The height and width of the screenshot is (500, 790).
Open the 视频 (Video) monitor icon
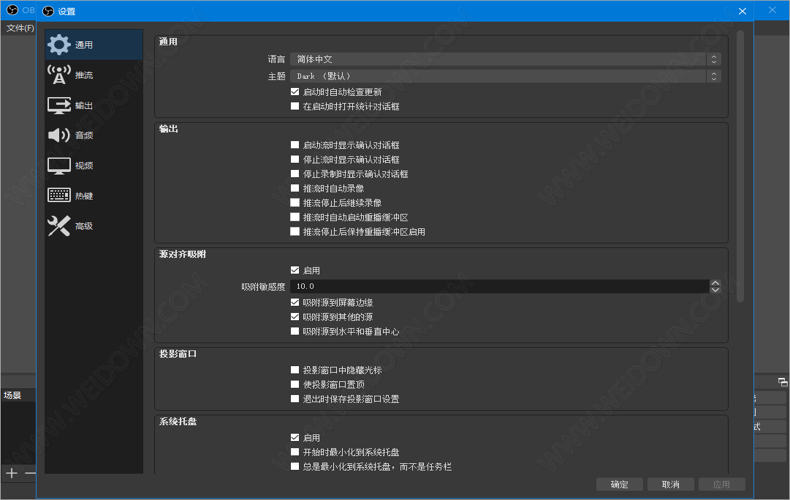tap(59, 166)
